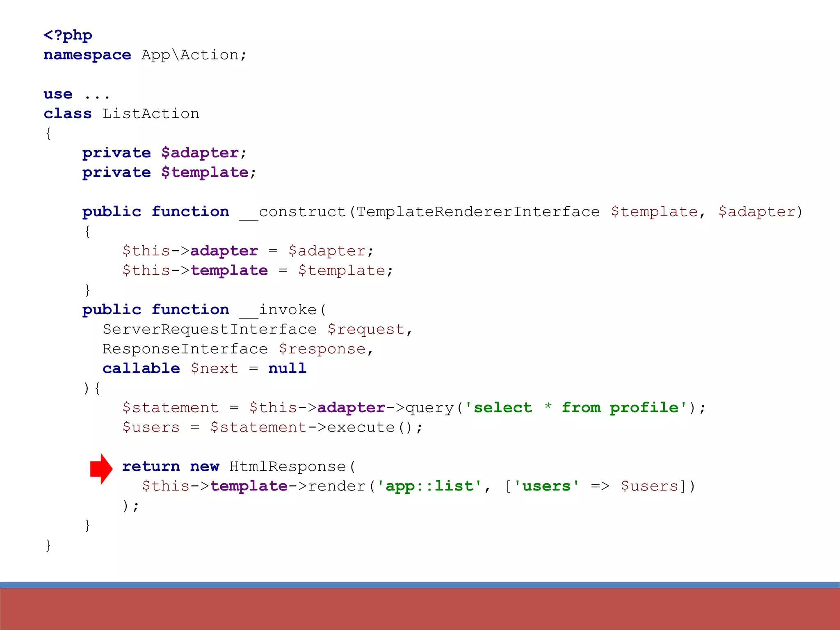Click the '__invoke(' method name
The width and height of the screenshot is (840, 630).
283,310
